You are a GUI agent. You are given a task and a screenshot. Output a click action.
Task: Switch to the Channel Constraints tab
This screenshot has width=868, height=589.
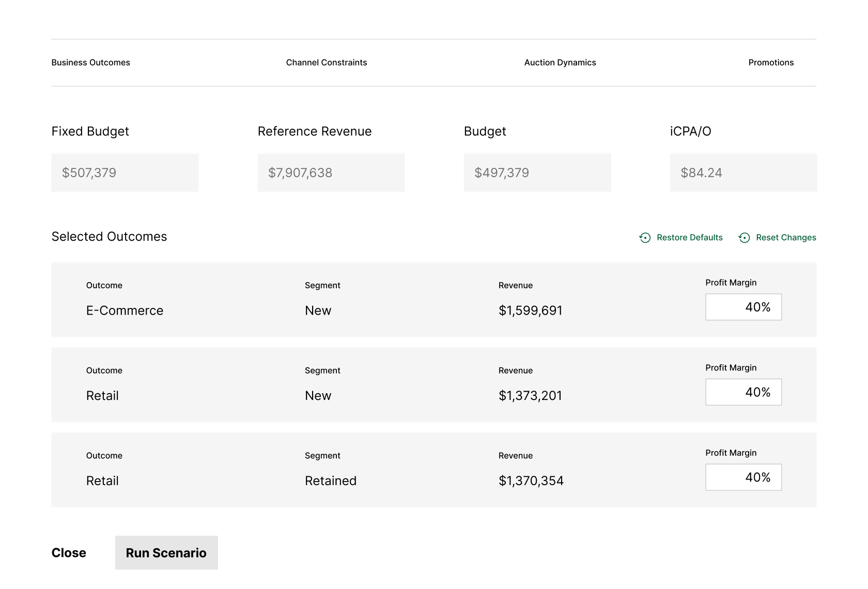[327, 63]
